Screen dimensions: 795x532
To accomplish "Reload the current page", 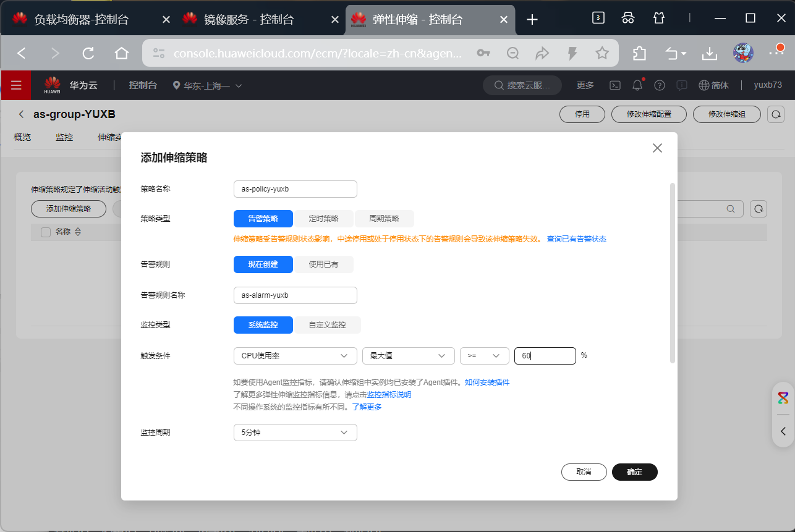I will [88, 54].
